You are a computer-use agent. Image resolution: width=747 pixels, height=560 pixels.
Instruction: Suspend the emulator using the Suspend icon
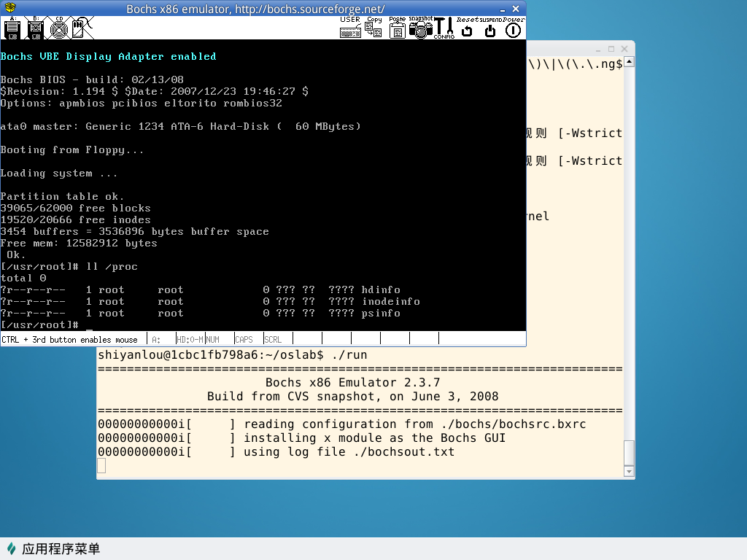click(490, 28)
